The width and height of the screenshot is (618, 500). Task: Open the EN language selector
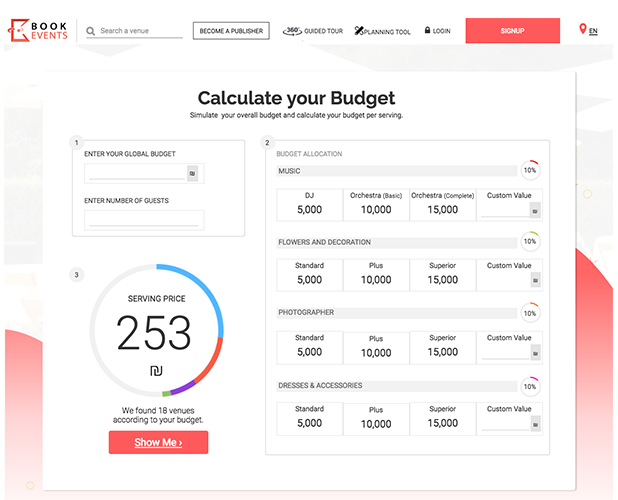[x=593, y=31]
